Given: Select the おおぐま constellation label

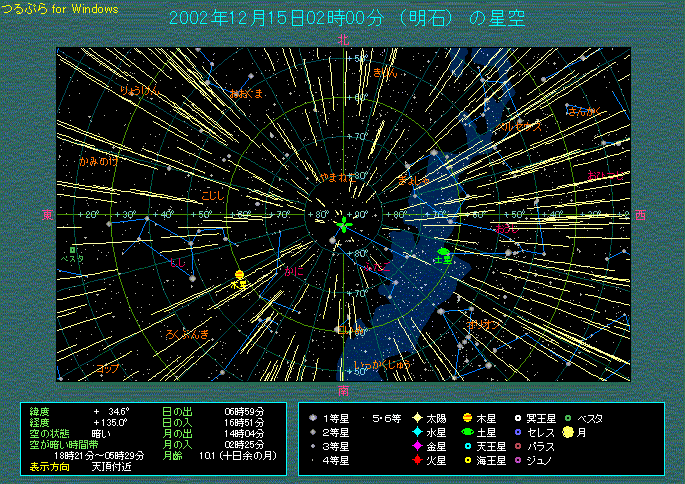Looking at the screenshot, I should [x=246, y=93].
